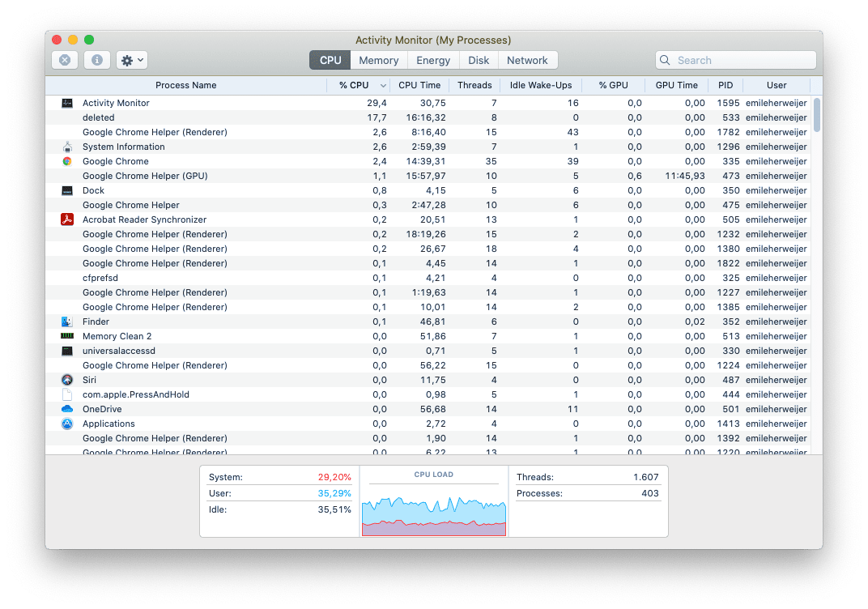Sort by the CPU Time column header
The image size is (868, 609).
pyautogui.click(x=419, y=85)
